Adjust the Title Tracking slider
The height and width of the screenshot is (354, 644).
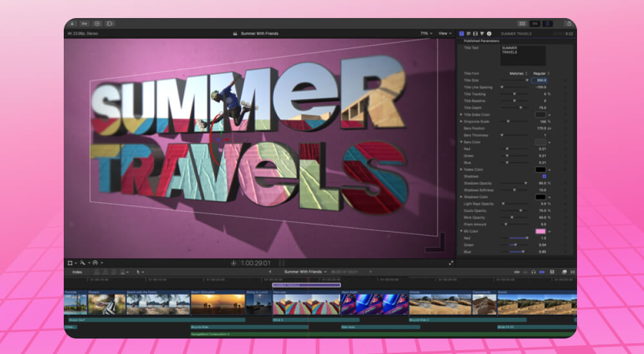(x=514, y=94)
